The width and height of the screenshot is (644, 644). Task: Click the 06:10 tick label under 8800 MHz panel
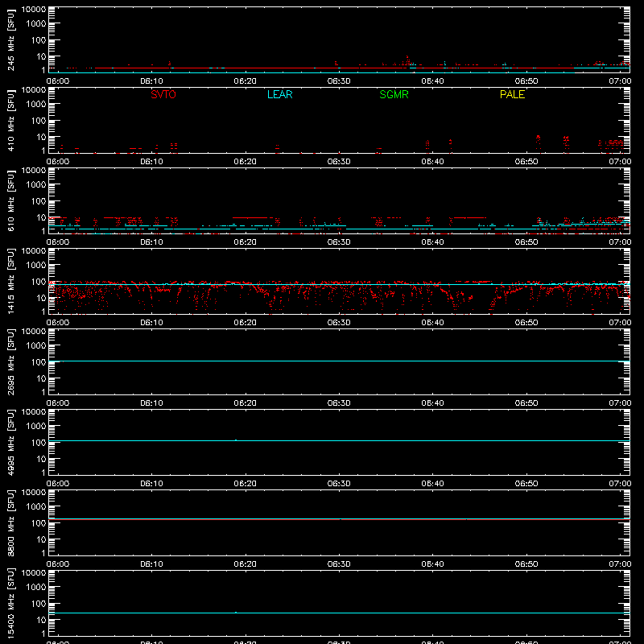click(x=151, y=564)
